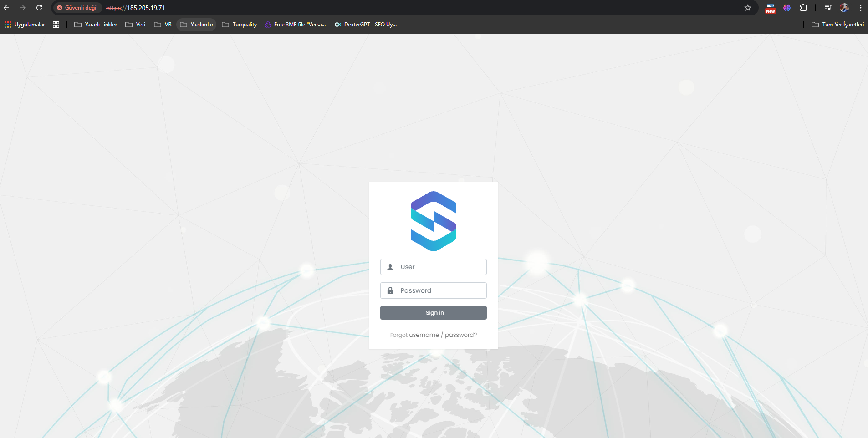Image resolution: width=868 pixels, height=438 pixels.
Task: Open Tüm Yer İşaretleri folder
Action: (x=837, y=25)
